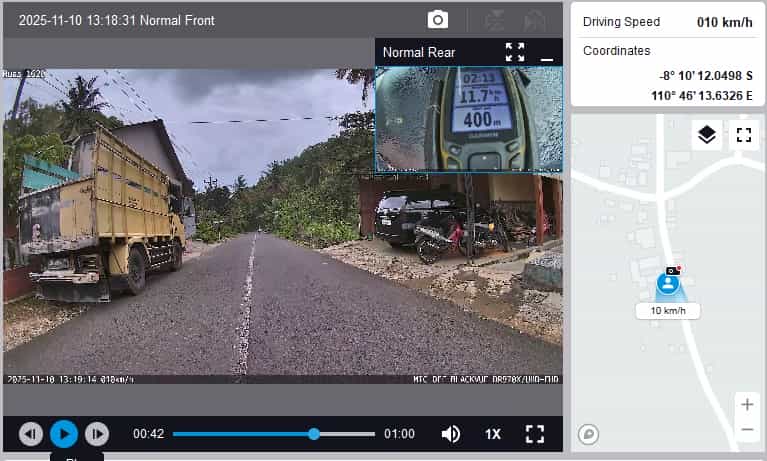Enter fullscreen video playback mode
The image size is (767, 461).
pos(535,434)
